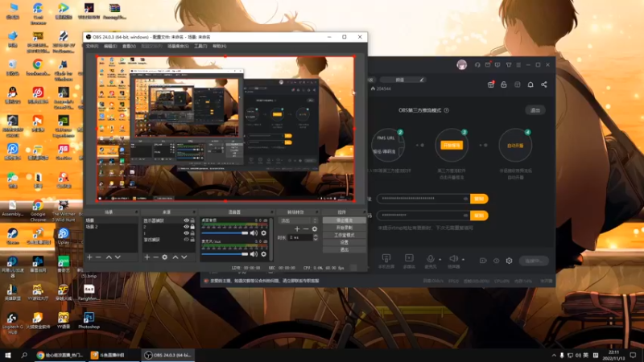Click the unlock padlock icon in the streaming app

click(504, 84)
